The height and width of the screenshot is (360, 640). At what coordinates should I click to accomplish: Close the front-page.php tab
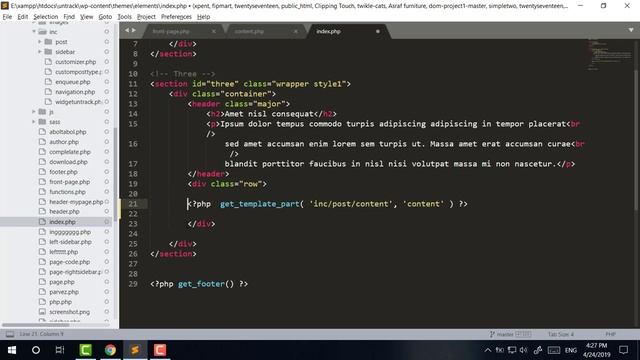(x=213, y=31)
